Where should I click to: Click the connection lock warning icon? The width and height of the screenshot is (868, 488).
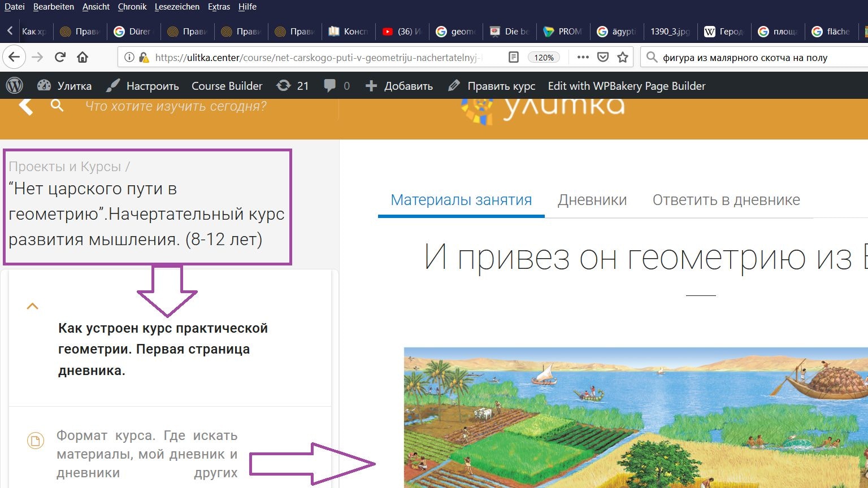[144, 57]
